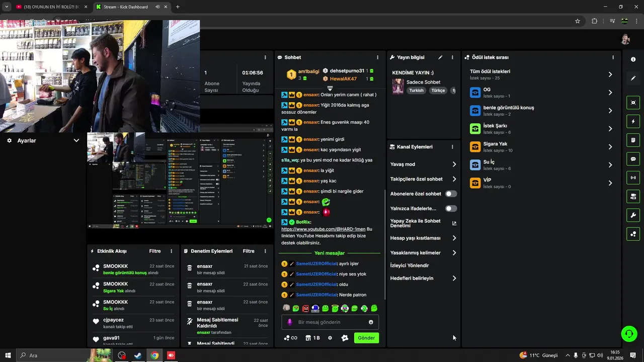Image resolution: width=644 pixels, height=362 pixels.
Task: Open the shop icon labeled 1B
Action: click(312, 338)
